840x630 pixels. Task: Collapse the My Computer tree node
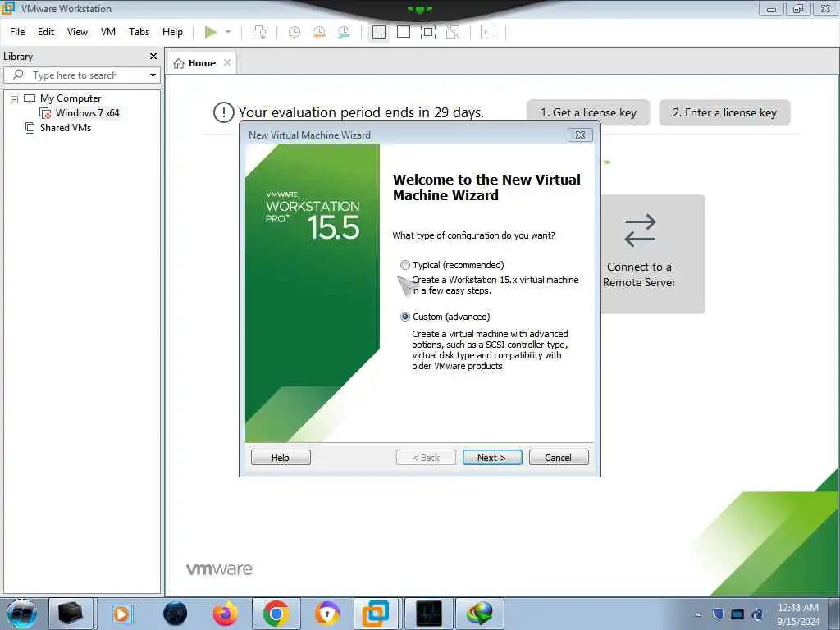[15, 99]
